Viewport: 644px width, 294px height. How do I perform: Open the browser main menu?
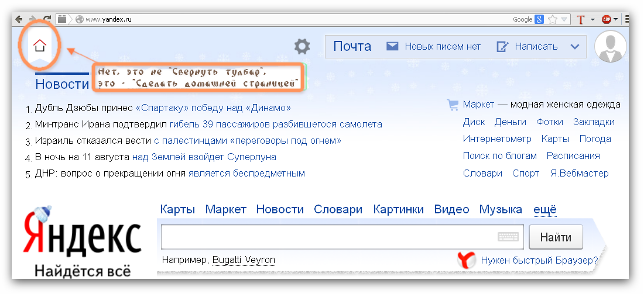(x=626, y=19)
